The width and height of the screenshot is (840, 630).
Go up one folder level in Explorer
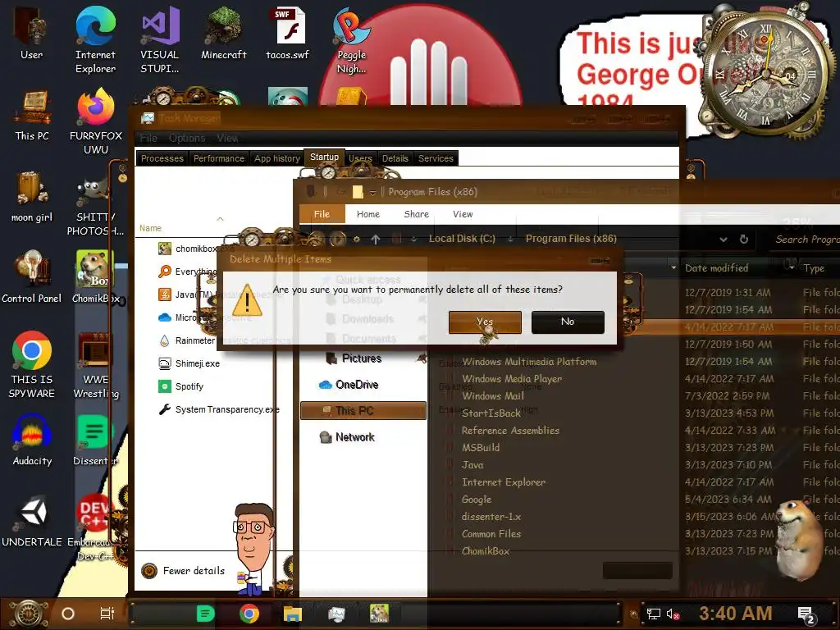tap(376, 240)
